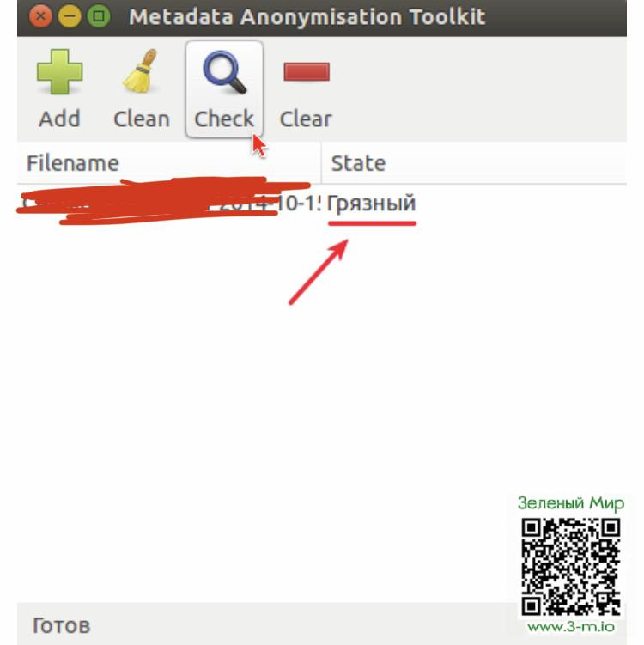Viewport: 644px width, 645px height.
Task: Click the red bar Clear icon
Action: coord(307,72)
